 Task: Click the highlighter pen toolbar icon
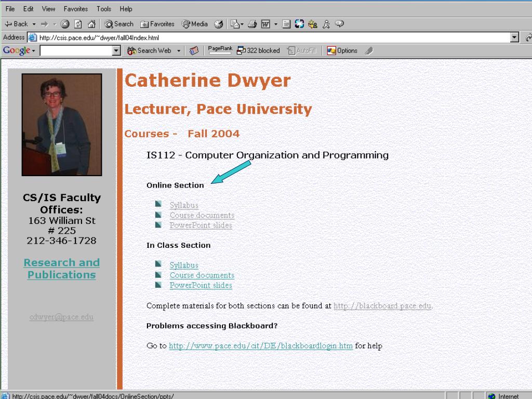(x=369, y=50)
